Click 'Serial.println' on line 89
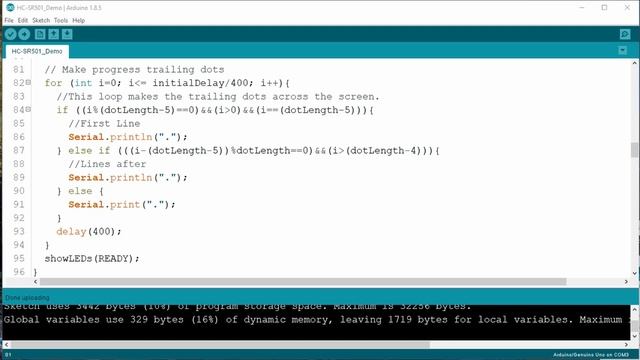This screenshot has width=640, height=360. [110, 177]
